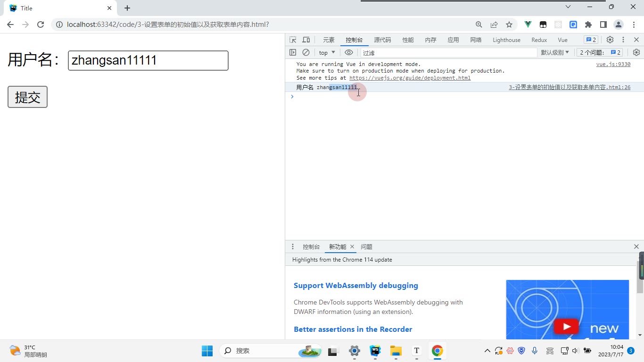Viewport: 644px width, 362px height.
Task: Select the inspect element picker icon
Action: tap(293, 40)
